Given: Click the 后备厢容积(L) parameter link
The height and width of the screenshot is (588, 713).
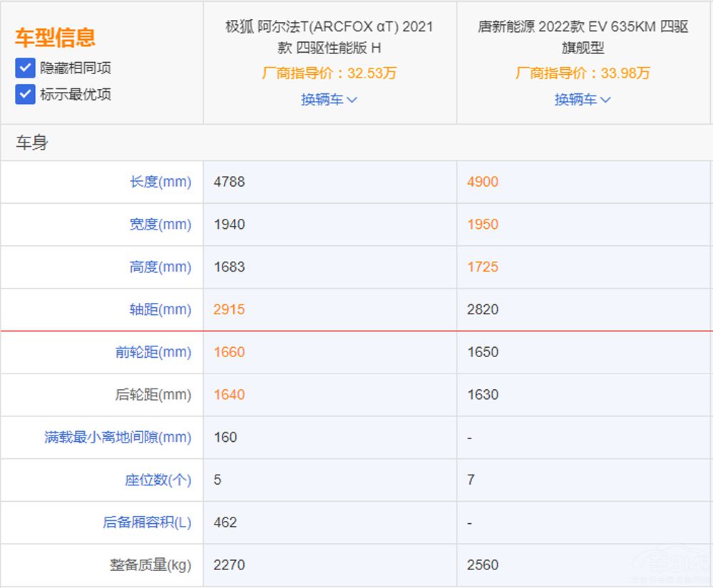Looking at the screenshot, I should 147,522.
